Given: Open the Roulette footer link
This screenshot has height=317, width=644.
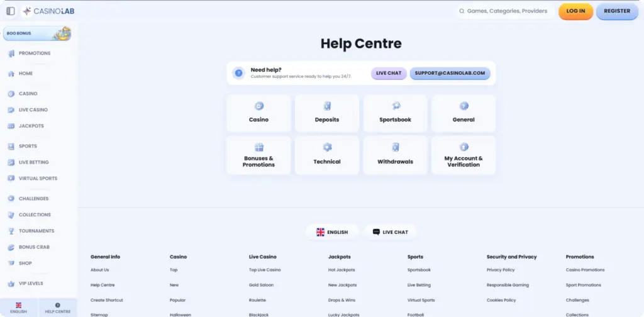Looking at the screenshot, I should click(257, 300).
